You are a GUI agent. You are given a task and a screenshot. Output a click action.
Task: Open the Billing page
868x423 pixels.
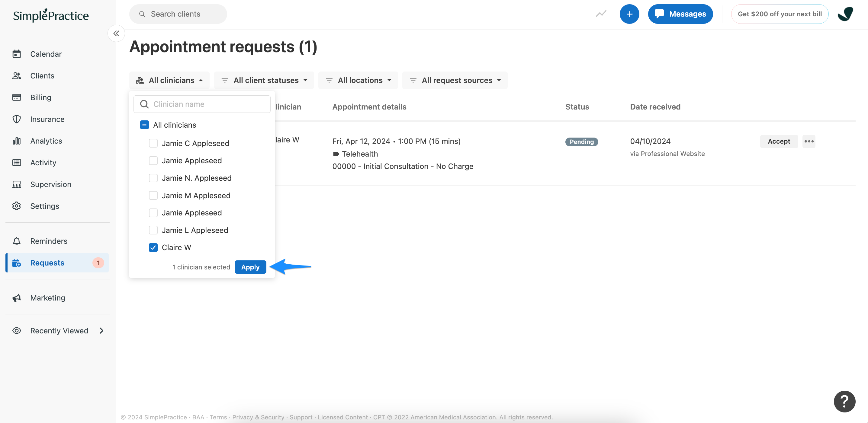pos(41,97)
